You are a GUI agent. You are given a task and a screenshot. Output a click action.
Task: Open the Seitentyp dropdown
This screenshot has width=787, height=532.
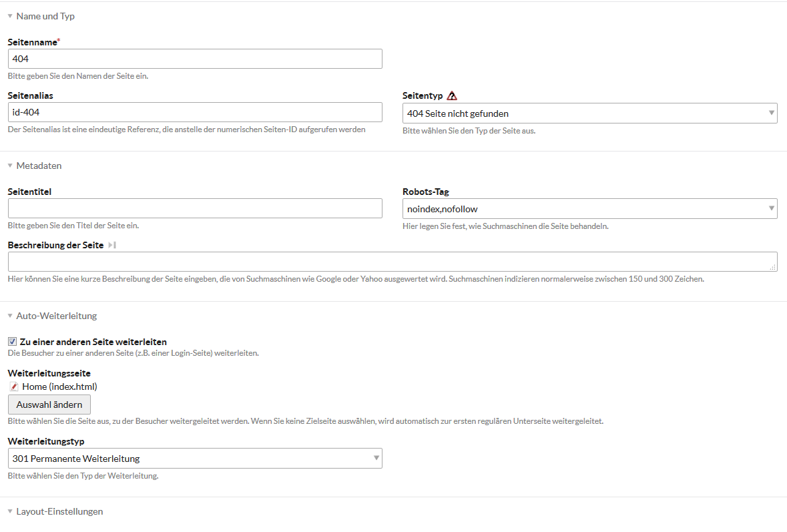589,113
